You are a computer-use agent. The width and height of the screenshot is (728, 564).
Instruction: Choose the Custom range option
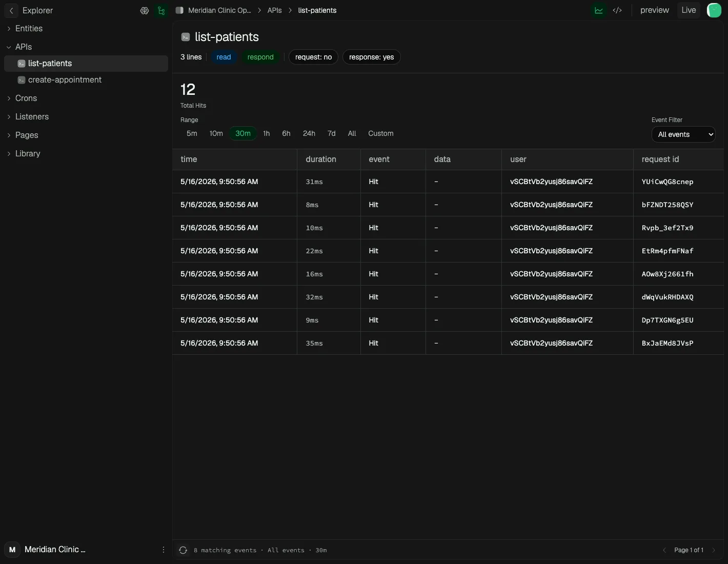(x=381, y=133)
